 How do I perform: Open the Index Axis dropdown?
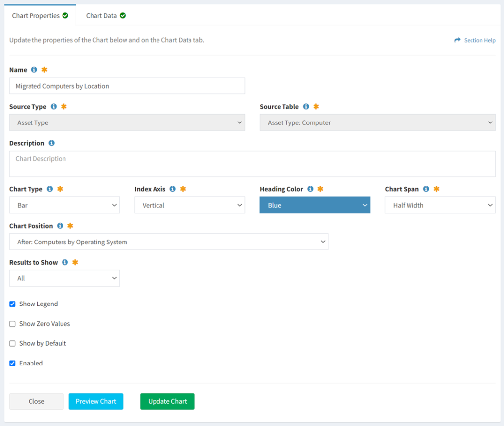tap(189, 205)
